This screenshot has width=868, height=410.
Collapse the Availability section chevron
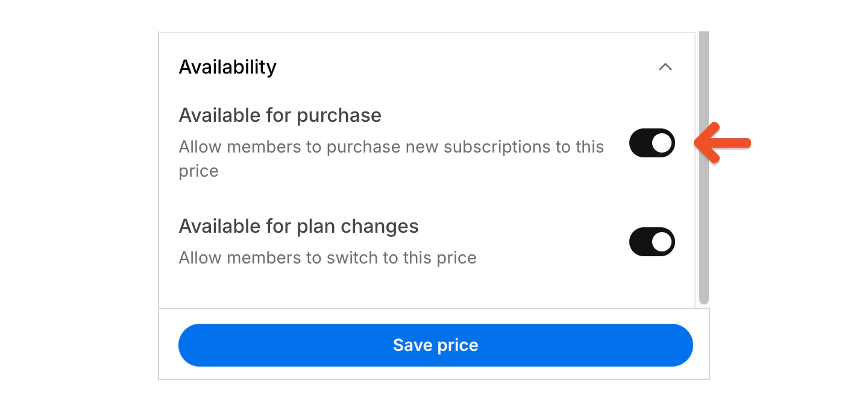[x=665, y=67]
